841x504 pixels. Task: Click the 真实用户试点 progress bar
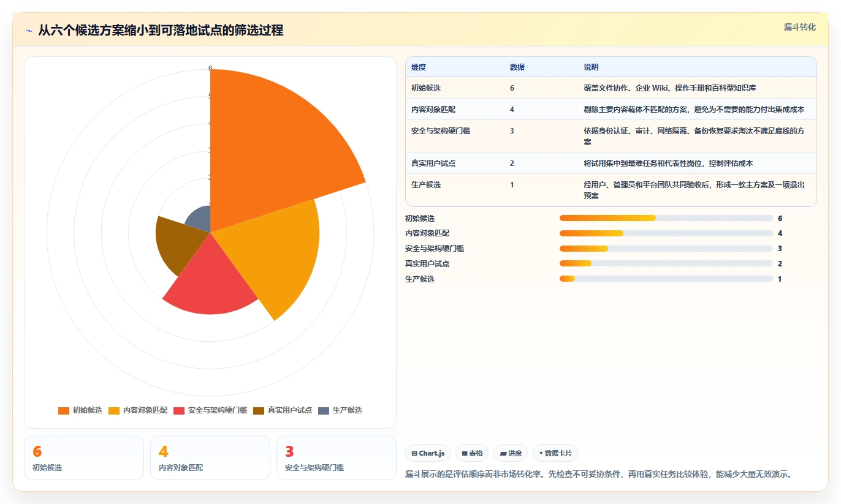pos(666,263)
